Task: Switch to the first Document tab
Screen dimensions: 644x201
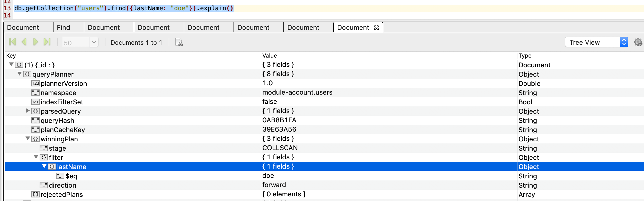Action: [x=23, y=28]
